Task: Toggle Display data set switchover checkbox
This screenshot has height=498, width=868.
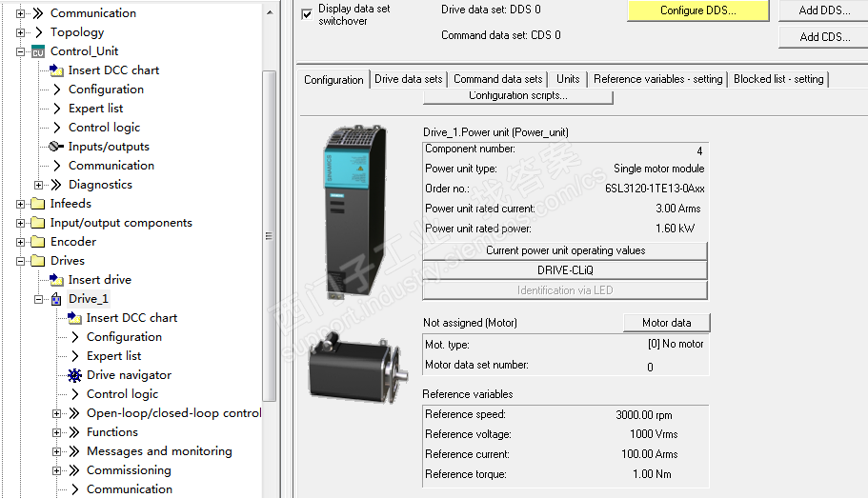Action: click(307, 14)
